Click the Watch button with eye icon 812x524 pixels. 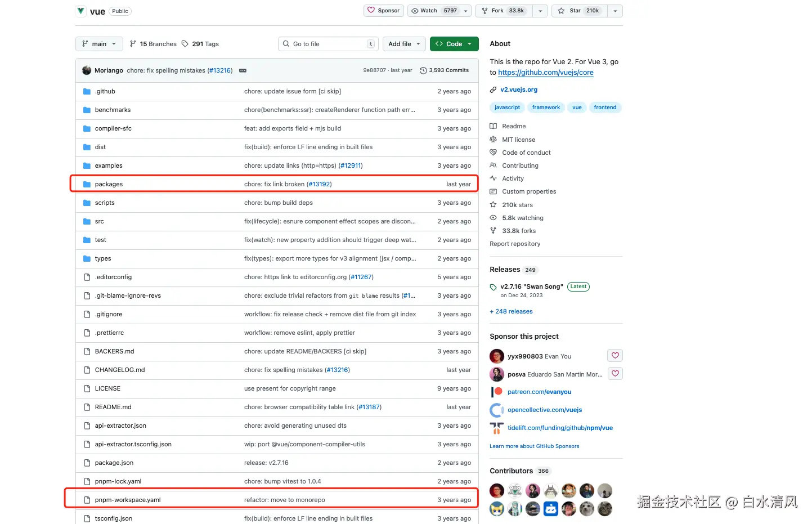[434, 11]
